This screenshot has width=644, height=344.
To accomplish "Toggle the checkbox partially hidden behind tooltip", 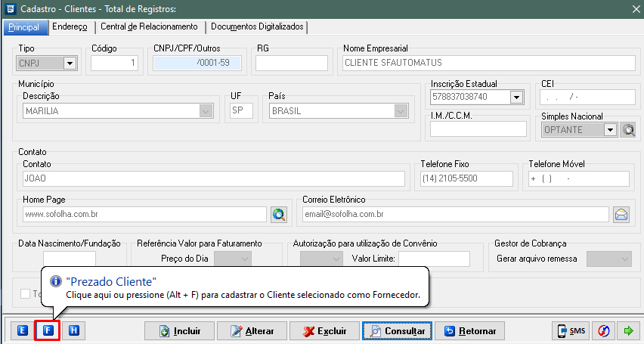I will click(x=26, y=294).
